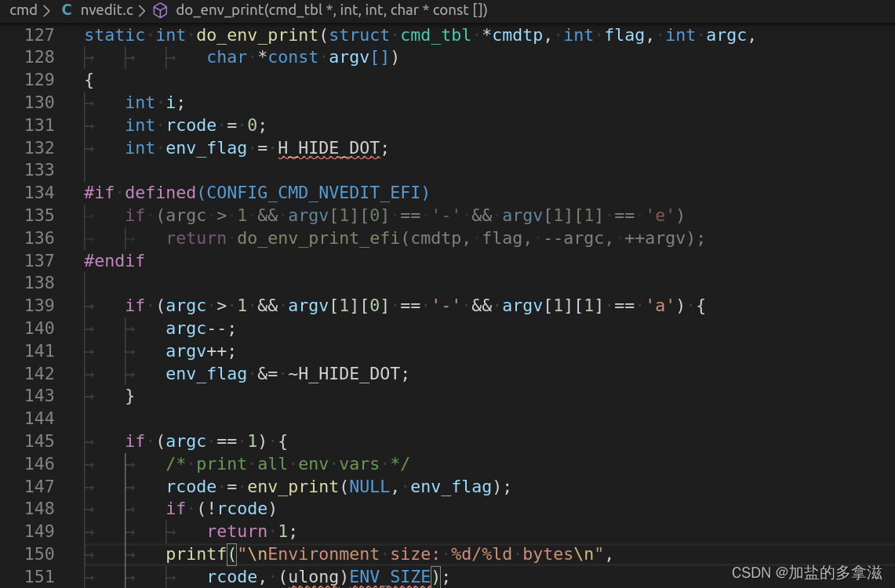The height and width of the screenshot is (588, 895).
Task: Click argc-- statement on line 140
Action: coord(200,328)
